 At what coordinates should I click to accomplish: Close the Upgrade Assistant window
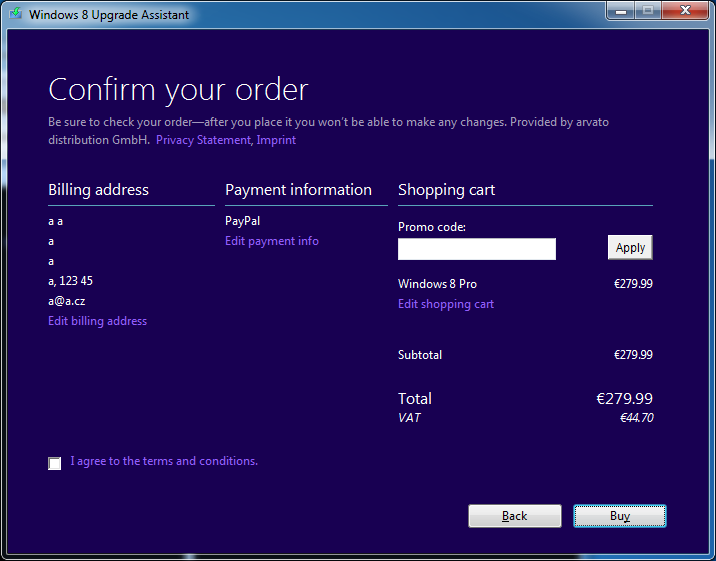click(685, 11)
